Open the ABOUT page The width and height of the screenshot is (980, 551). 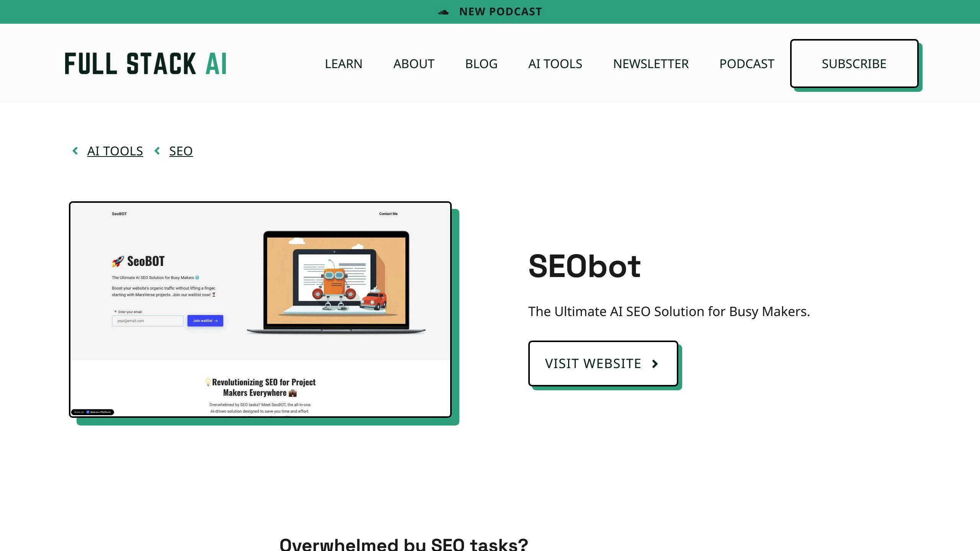click(x=414, y=64)
